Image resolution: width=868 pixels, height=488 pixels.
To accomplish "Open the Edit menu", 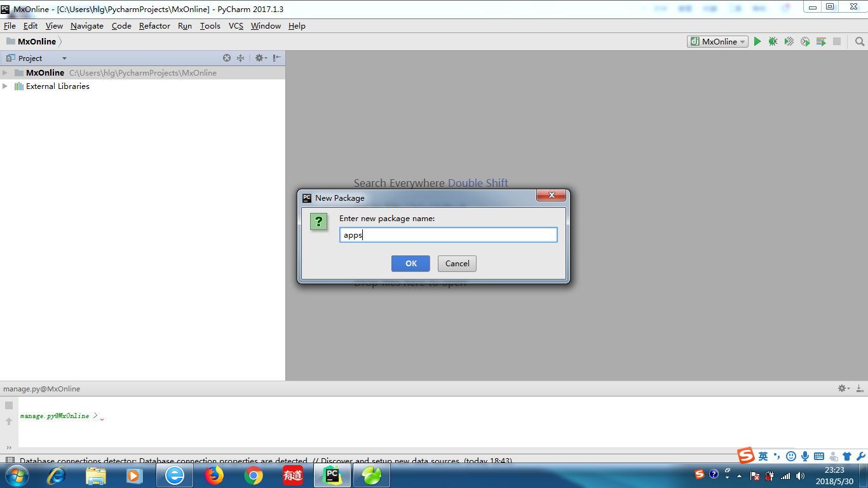I will point(31,26).
